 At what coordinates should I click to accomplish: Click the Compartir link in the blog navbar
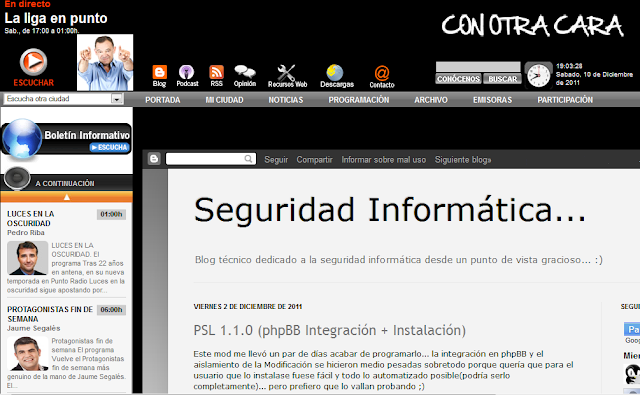[x=314, y=160]
